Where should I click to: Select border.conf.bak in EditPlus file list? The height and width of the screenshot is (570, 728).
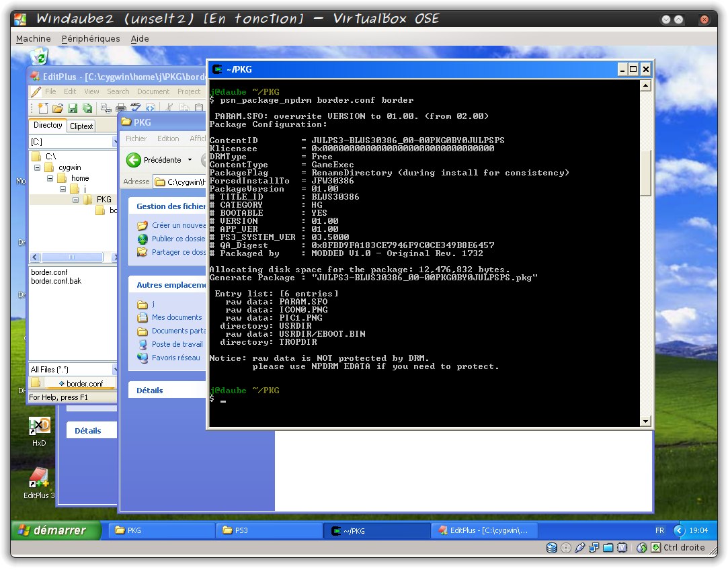(56, 281)
